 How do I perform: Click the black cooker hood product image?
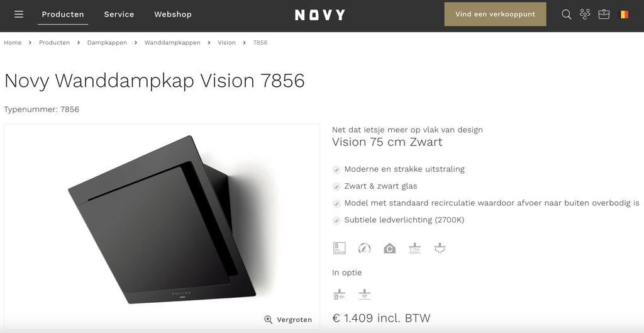(162, 220)
